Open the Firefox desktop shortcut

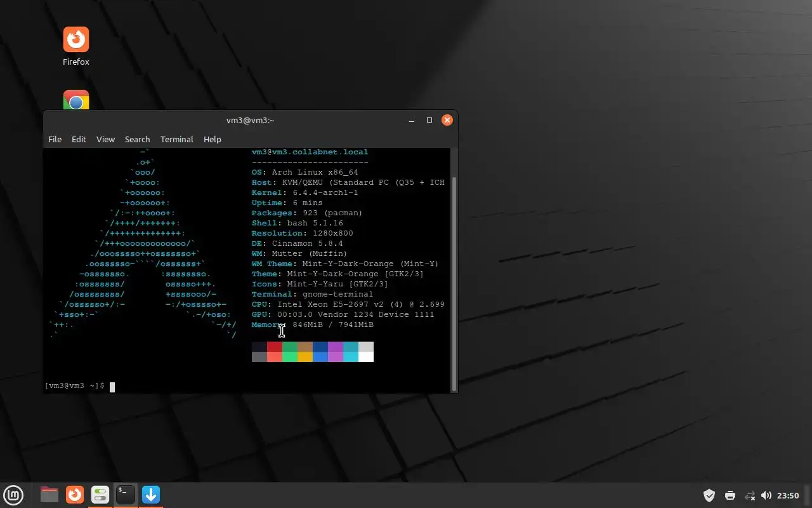click(x=76, y=46)
